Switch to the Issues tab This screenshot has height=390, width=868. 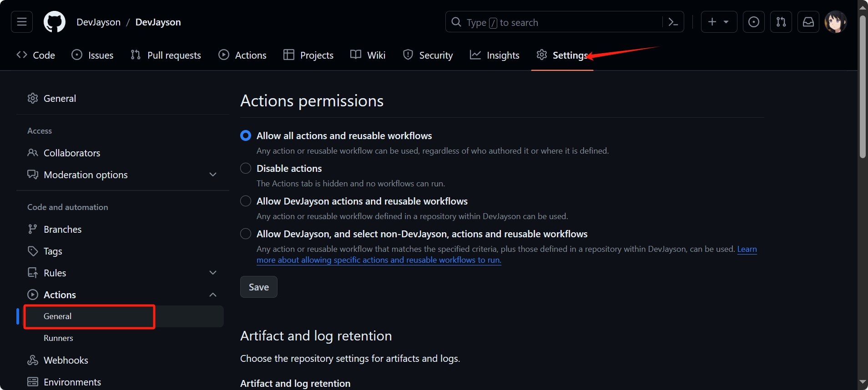(92, 55)
